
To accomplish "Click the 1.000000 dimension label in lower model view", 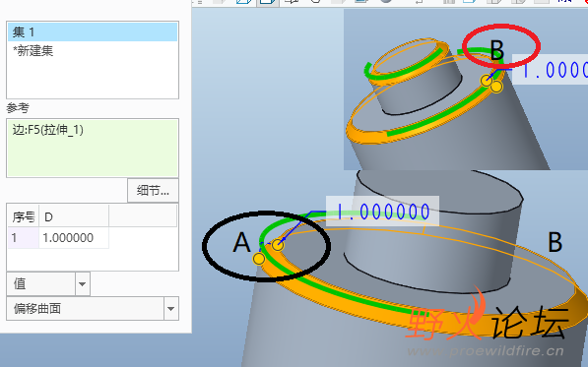I will tap(382, 212).
